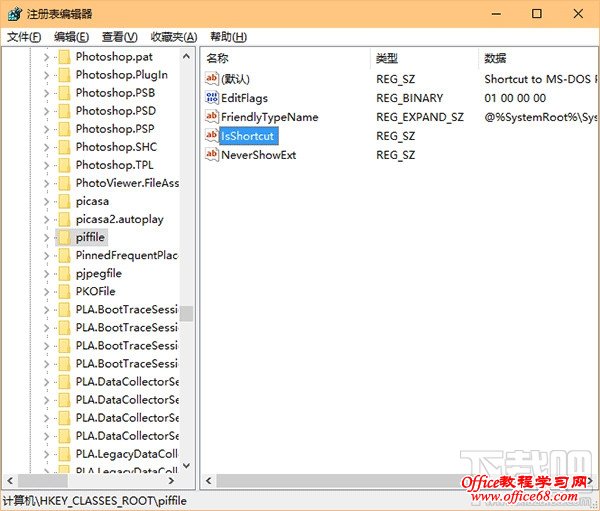The width and height of the screenshot is (600, 511).
Task: Select the (默认) value name
Action: tap(235, 79)
